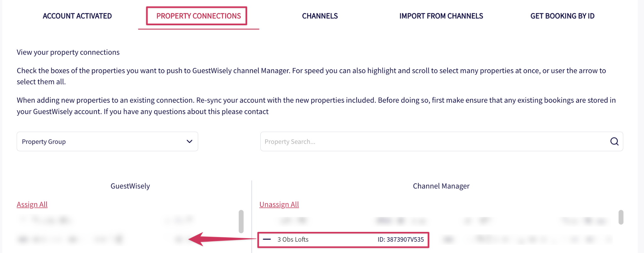Click the minus icon beside 3 Obs Lofts
This screenshot has height=253, width=644.
(x=267, y=239)
